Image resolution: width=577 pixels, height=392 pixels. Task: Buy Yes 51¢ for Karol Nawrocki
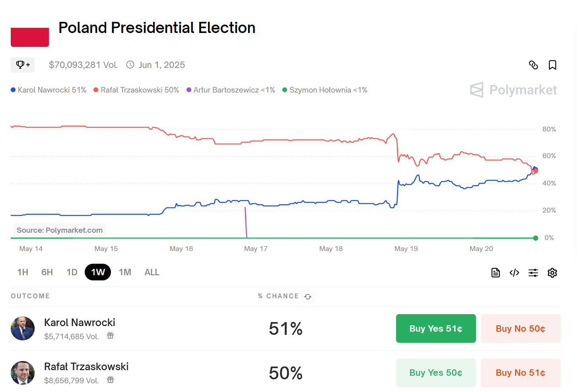pyautogui.click(x=436, y=328)
